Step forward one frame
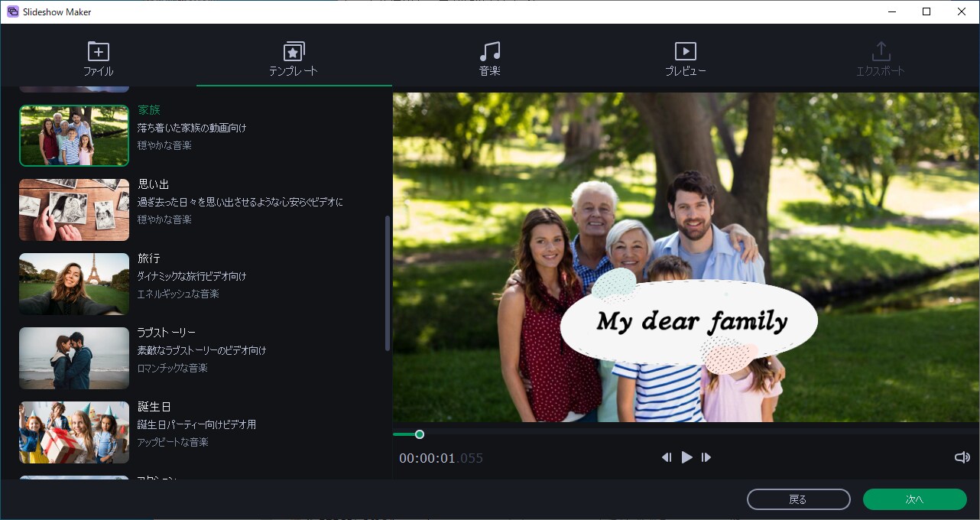Image resolution: width=980 pixels, height=520 pixels. 706,457
